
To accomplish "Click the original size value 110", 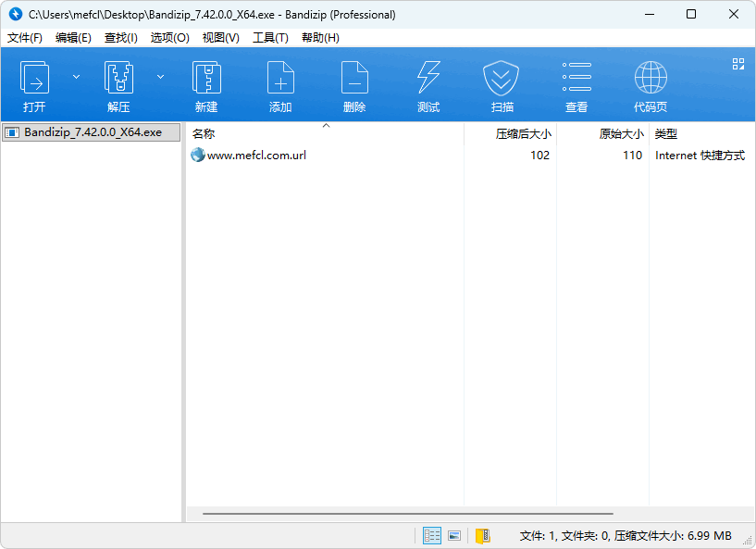I will tap(633, 156).
